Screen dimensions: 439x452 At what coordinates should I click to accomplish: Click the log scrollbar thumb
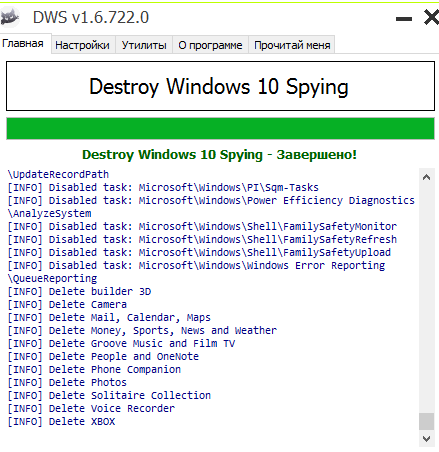point(426,422)
